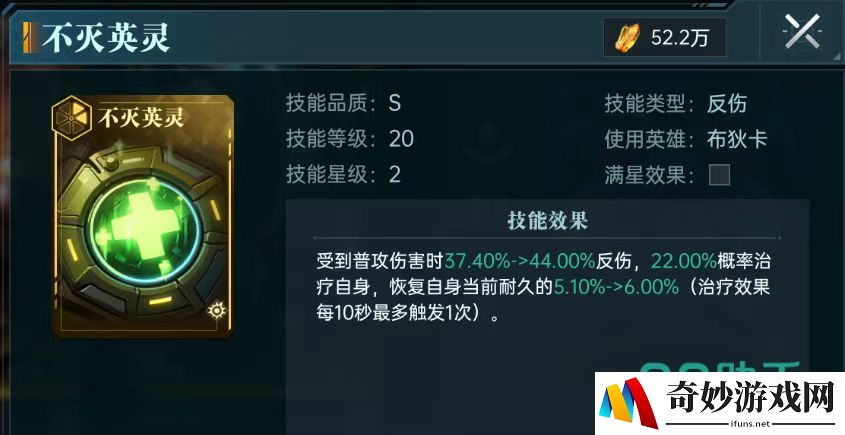
Task: Tap the 52.2万 currency balance
Action: (680, 38)
